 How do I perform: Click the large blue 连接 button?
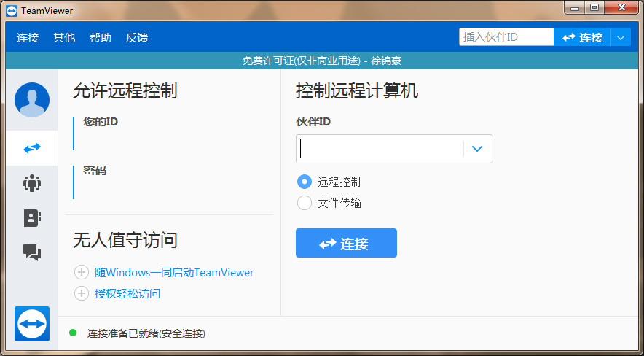pos(346,243)
